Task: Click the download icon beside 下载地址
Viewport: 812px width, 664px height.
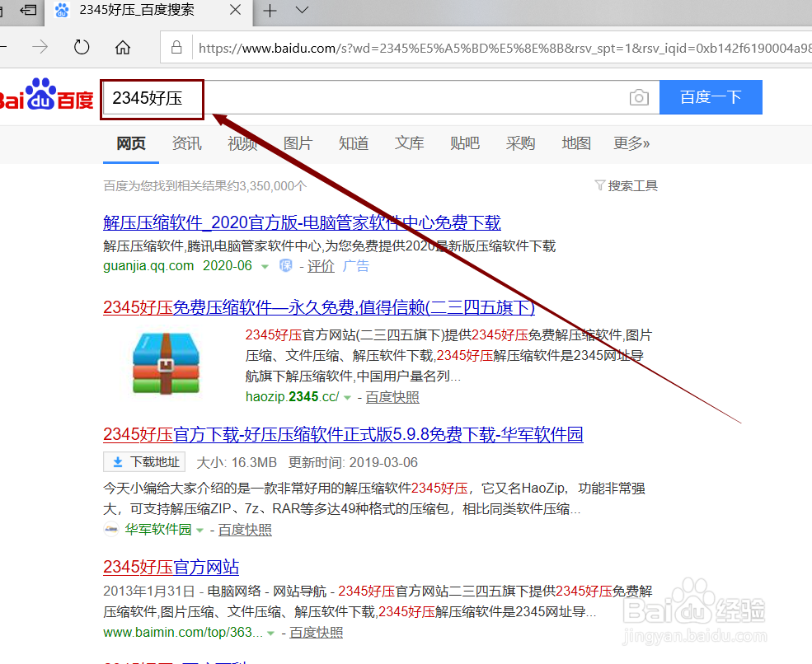Action: click(117, 461)
